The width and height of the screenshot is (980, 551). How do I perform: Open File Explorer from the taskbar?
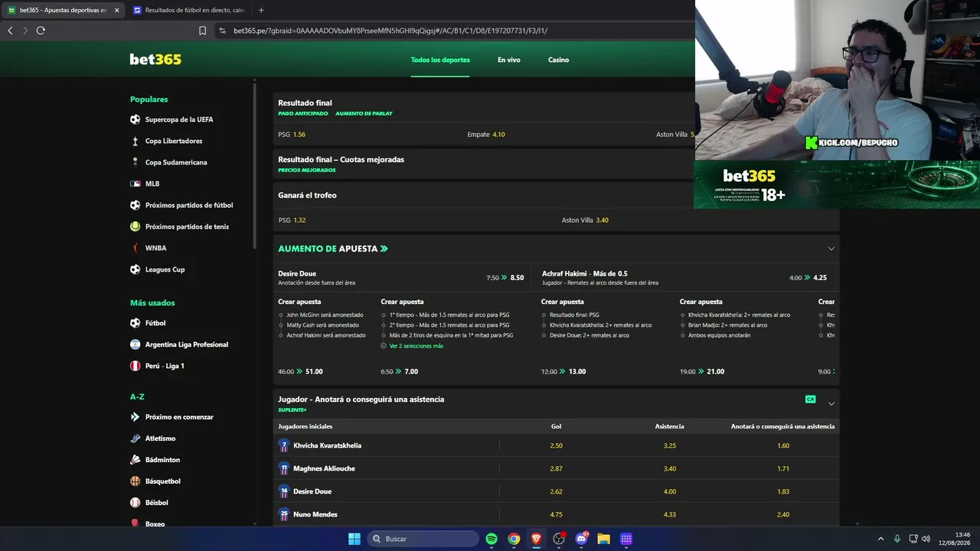603,539
